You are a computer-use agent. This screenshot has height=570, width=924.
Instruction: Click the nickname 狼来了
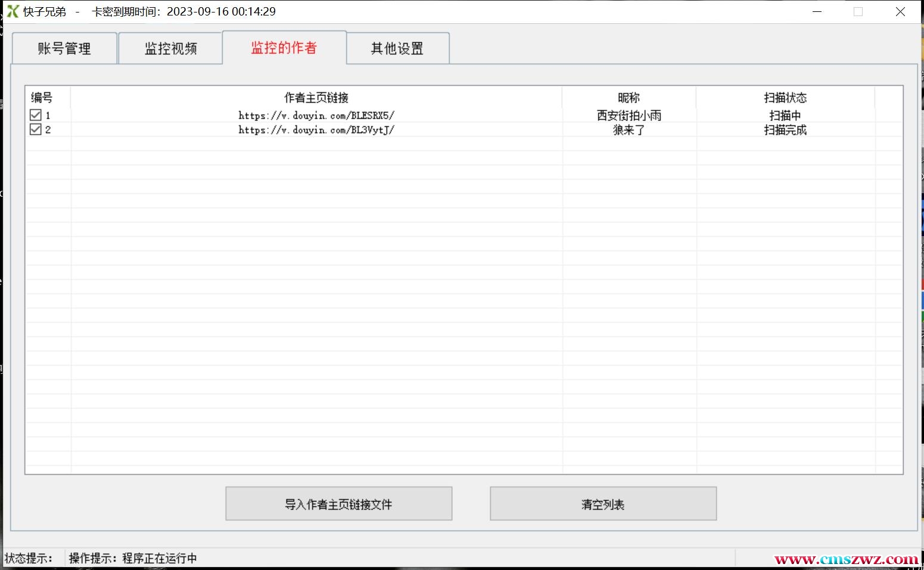pyautogui.click(x=629, y=130)
